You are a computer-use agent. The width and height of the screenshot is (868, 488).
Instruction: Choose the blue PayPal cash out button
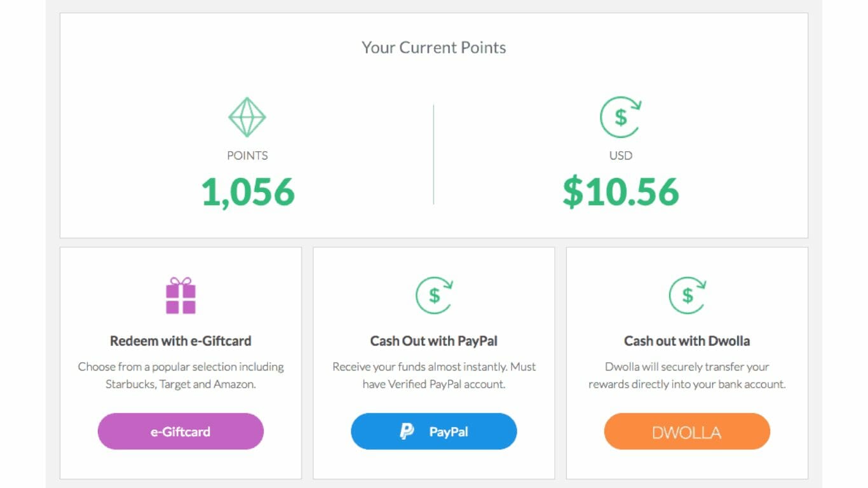[434, 431]
